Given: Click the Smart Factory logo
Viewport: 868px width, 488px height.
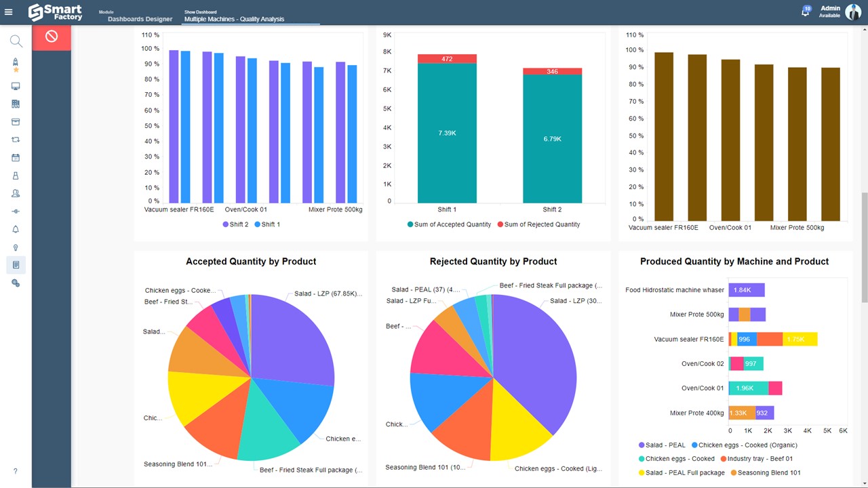Looking at the screenshot, I should pos(55,12).
